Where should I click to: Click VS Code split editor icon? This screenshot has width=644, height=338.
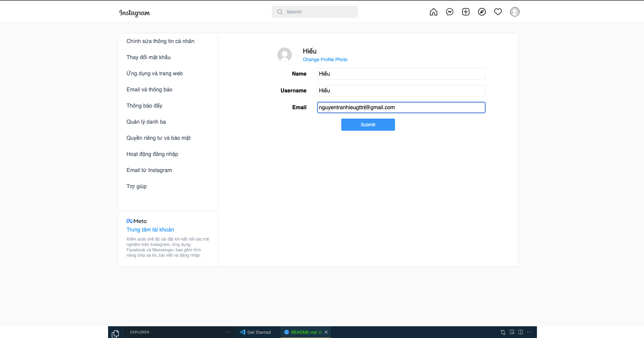[521, 332]
